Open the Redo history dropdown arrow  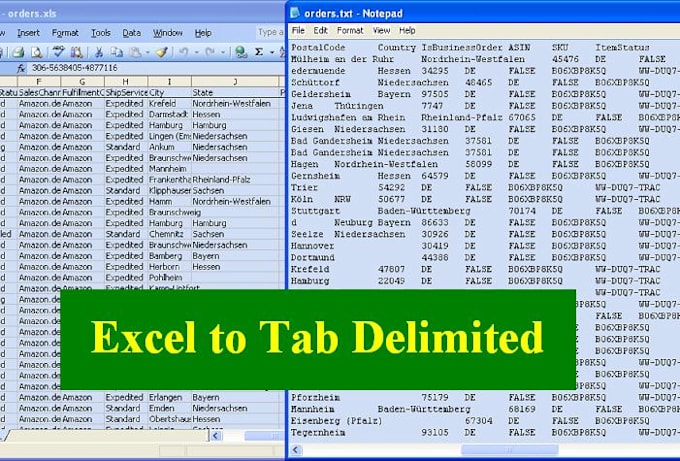point(222,53)
